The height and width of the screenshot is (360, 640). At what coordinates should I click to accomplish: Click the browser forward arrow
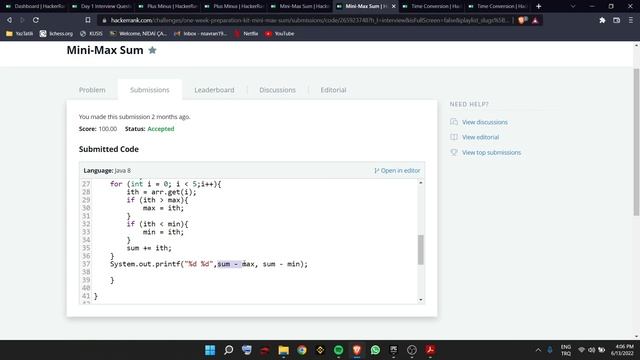click(22, 20)
